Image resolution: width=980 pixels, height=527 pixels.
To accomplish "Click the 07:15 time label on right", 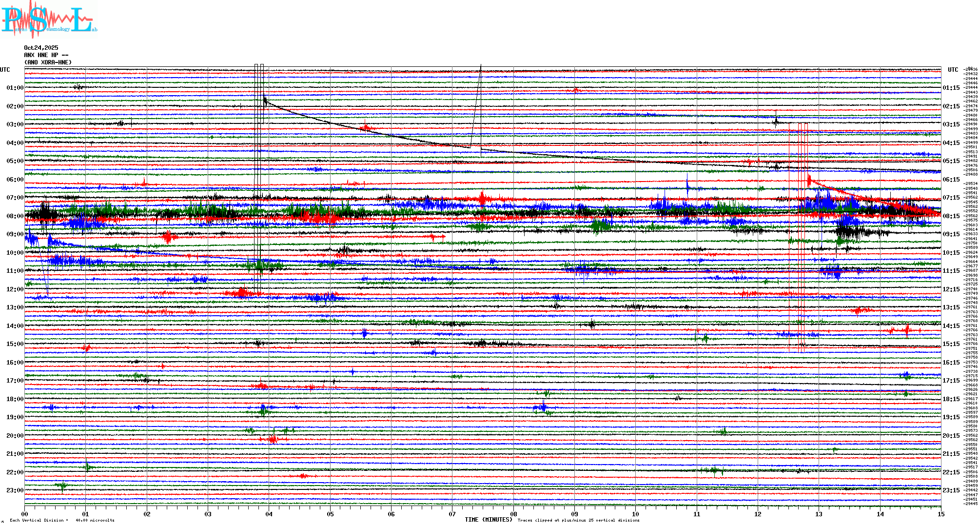I will (951, 198).
